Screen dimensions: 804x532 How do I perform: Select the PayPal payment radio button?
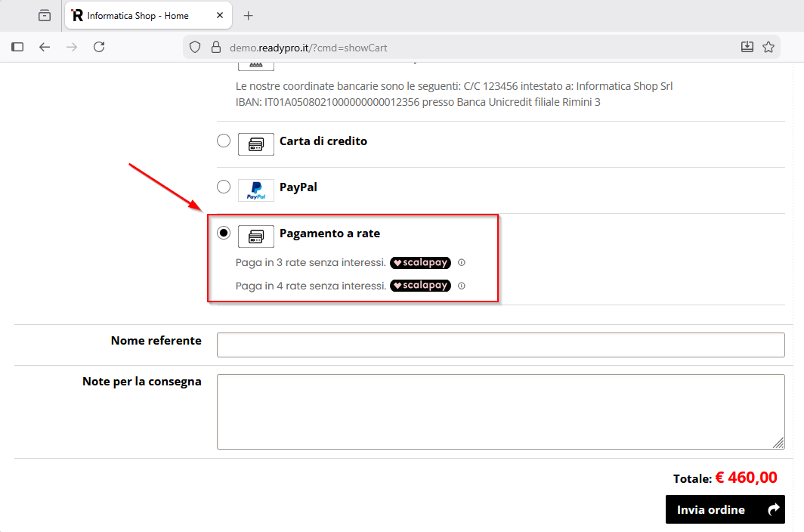coord(224,187)
